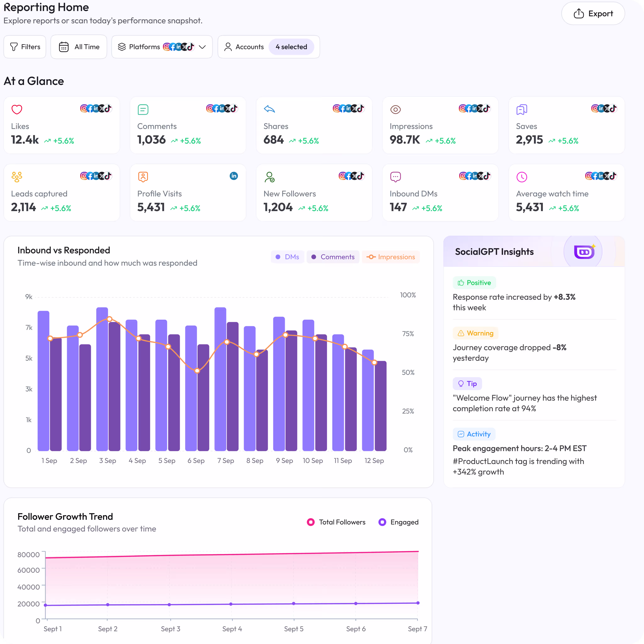Viewport: 644px width, 644px height.
Task: Click the bookmark icon on Saves card
Action: [521, 109]
